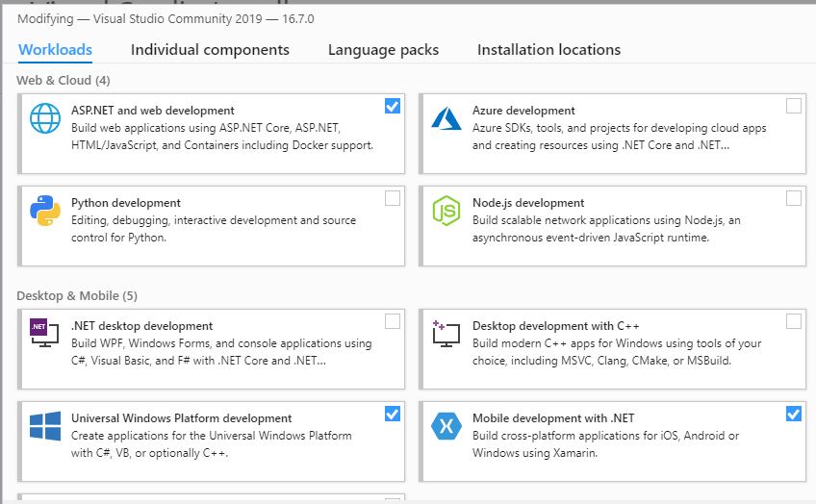The height and width of the screenshot is (504, 816).
Task: Check the Azure development workload
Action: click(x=794, y=106)
